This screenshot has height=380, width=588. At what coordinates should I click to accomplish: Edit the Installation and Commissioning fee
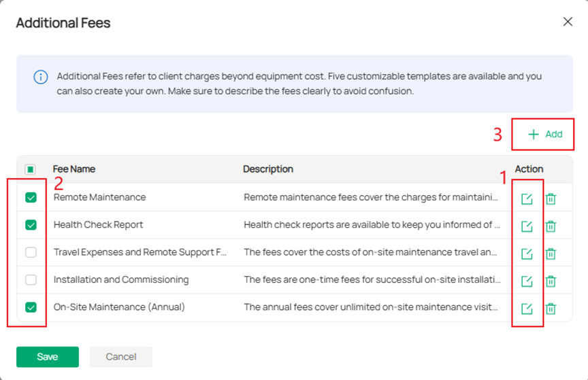click(x=527, y=281)
